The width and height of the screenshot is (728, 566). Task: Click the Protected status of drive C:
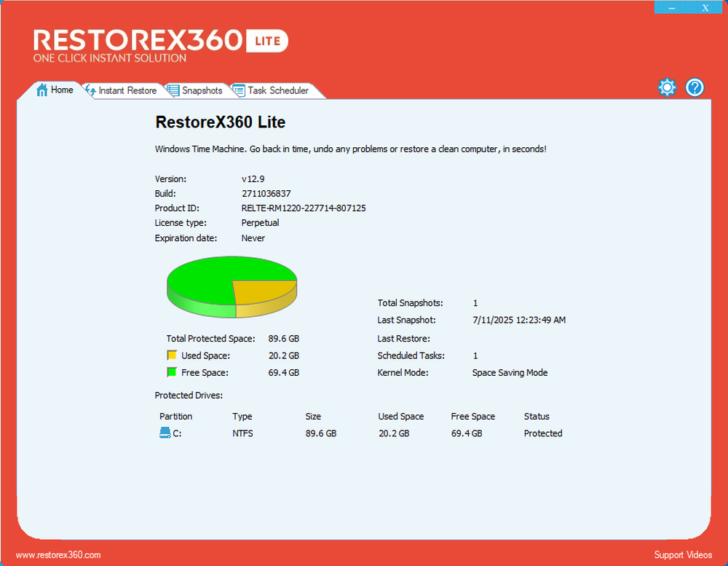(542, 433)
